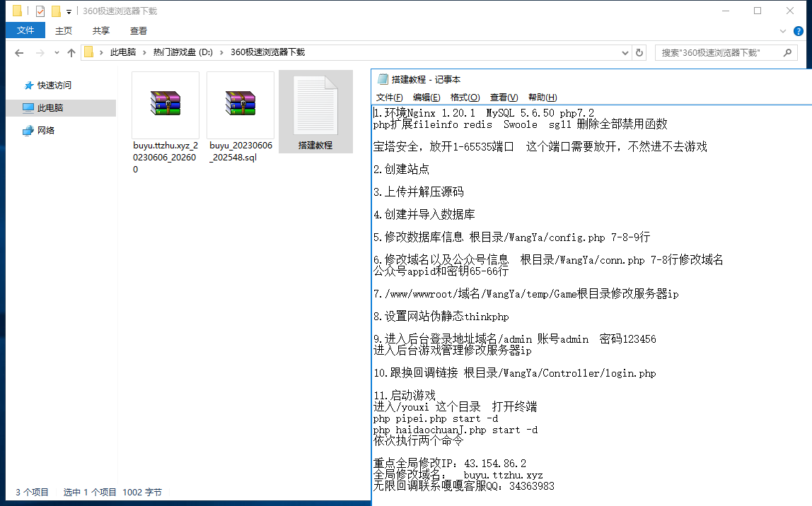812x506 pixels.
Task: Open the address bar history dropdown
Action: click(625, 53)
